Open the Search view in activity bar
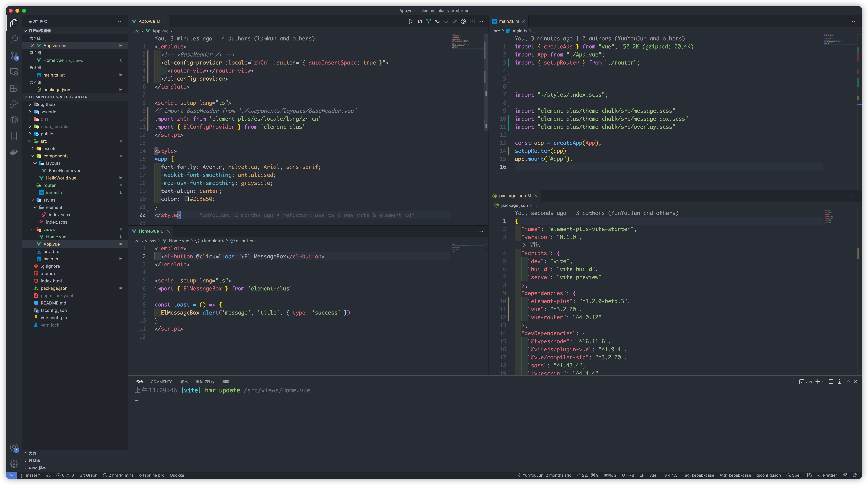This screenshot has height=485, width=868. tap(14, 39)
